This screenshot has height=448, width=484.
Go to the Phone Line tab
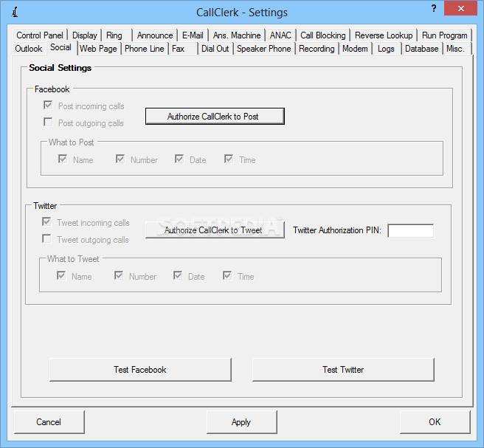[145, 49]
